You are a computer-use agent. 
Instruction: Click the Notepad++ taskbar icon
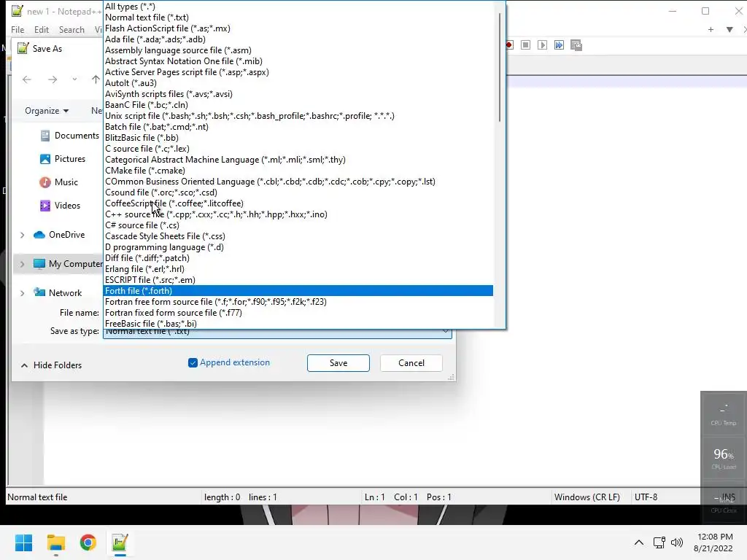[x=120, y=542]
